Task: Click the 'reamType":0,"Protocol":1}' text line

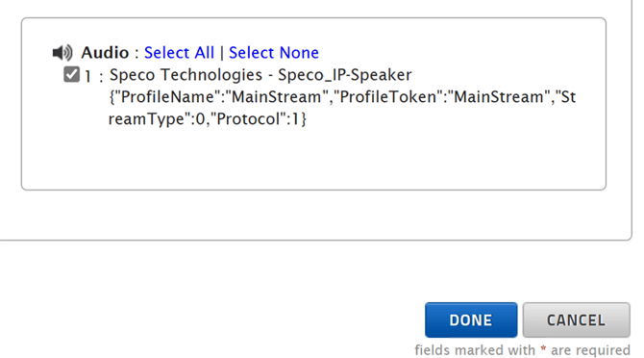Action: pyautogui.click(x=208, y=119)
